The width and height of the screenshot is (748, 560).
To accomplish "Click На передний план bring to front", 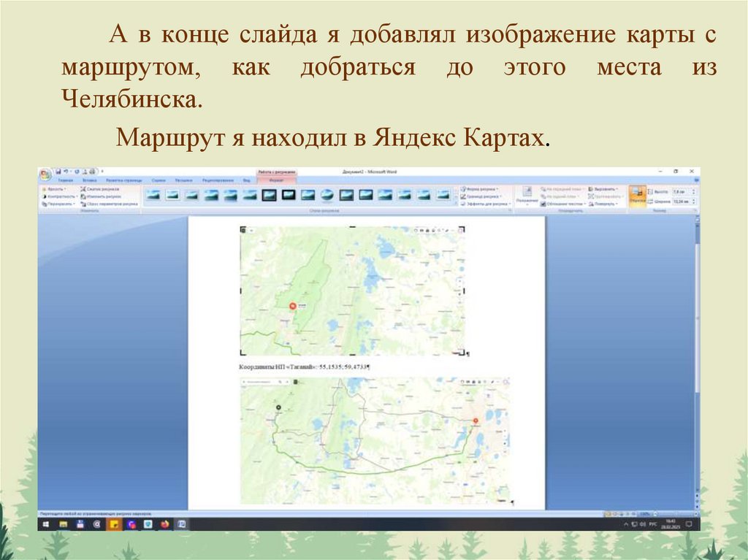I will click(562, 189).
